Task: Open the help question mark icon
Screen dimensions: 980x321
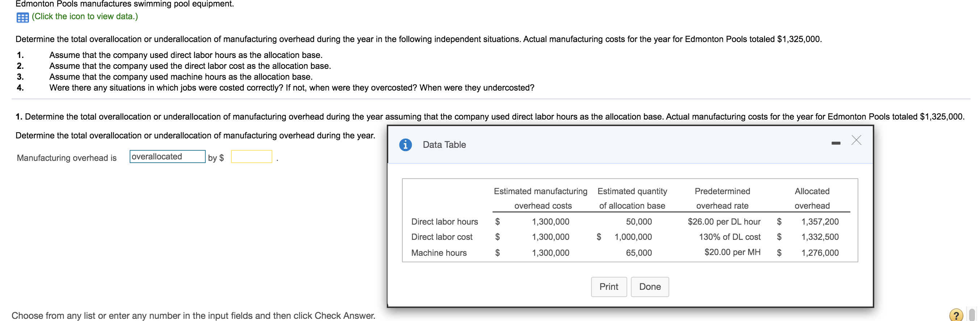Action: (x=956, y=315)
